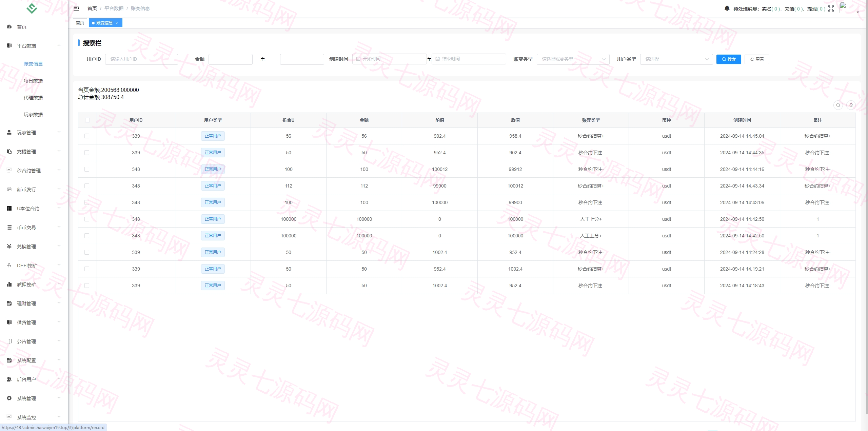Toggle the search bar round icon above the table
868x431 pixels.
coord(838,105)
